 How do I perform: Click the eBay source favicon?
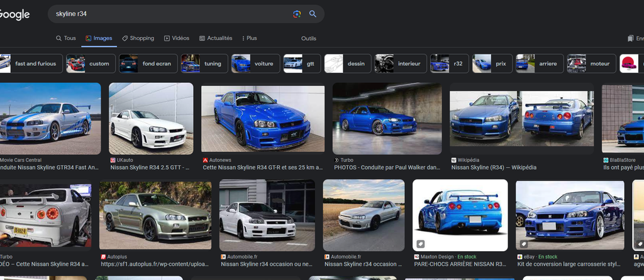point(519,257)
